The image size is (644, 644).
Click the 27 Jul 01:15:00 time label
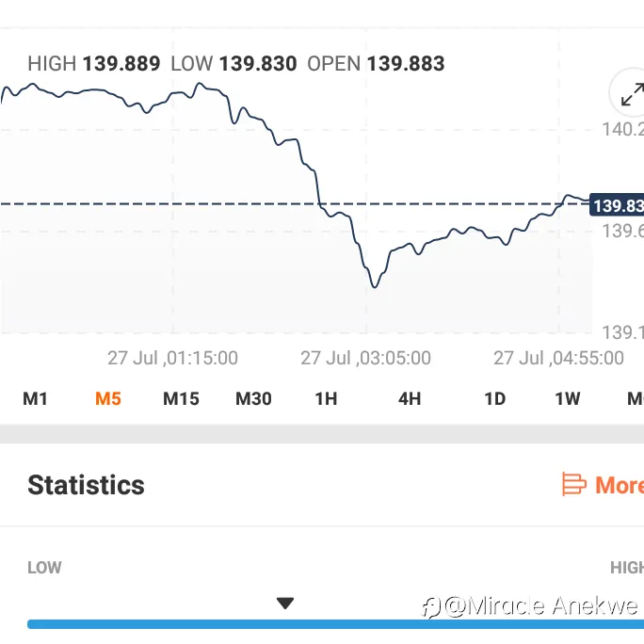172,358
